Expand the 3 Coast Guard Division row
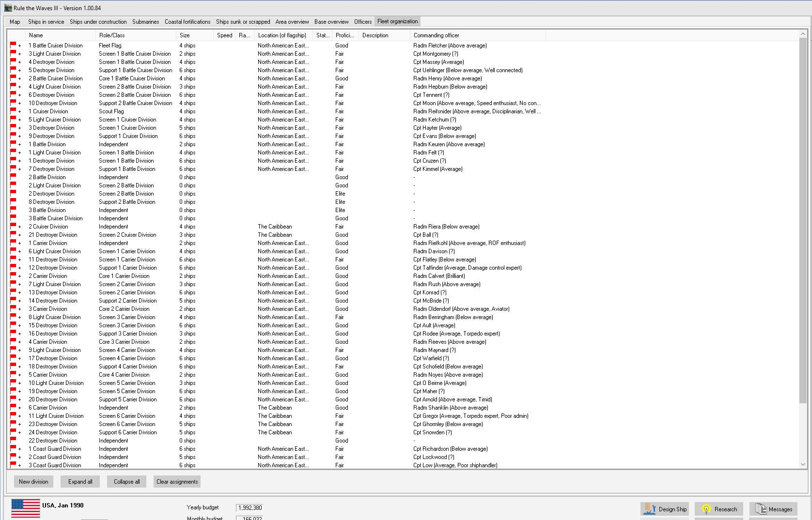Screen dimensions: 812x520 20,466
